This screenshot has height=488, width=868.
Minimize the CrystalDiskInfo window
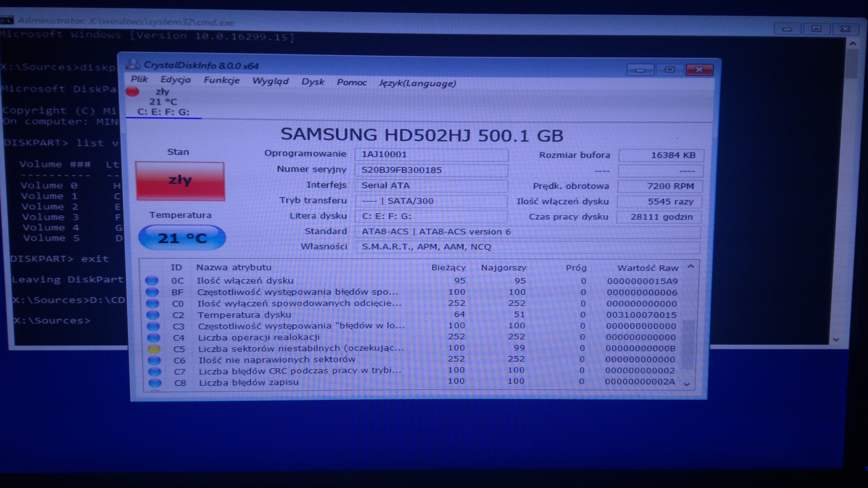pyautogui.click(x=640, y=70)
